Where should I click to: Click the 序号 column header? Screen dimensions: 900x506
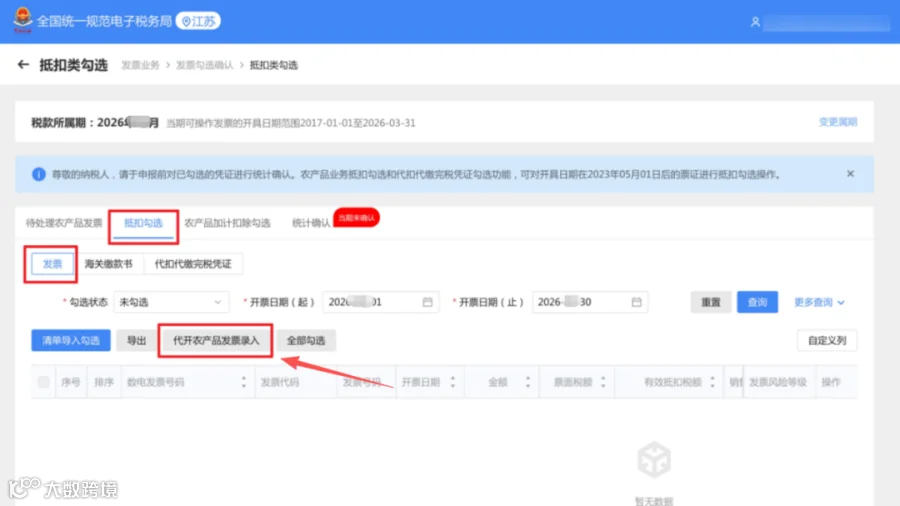[71, 382]
